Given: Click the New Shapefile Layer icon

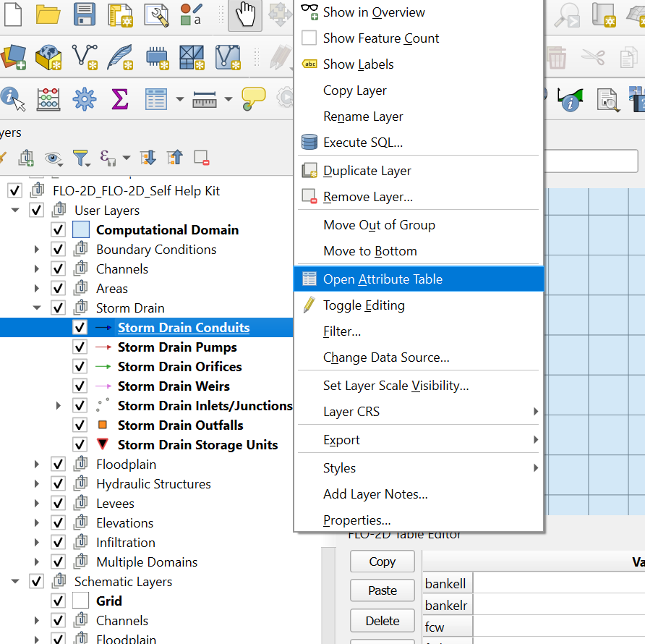Looking at the screenshot, I should tap(85, 56).
